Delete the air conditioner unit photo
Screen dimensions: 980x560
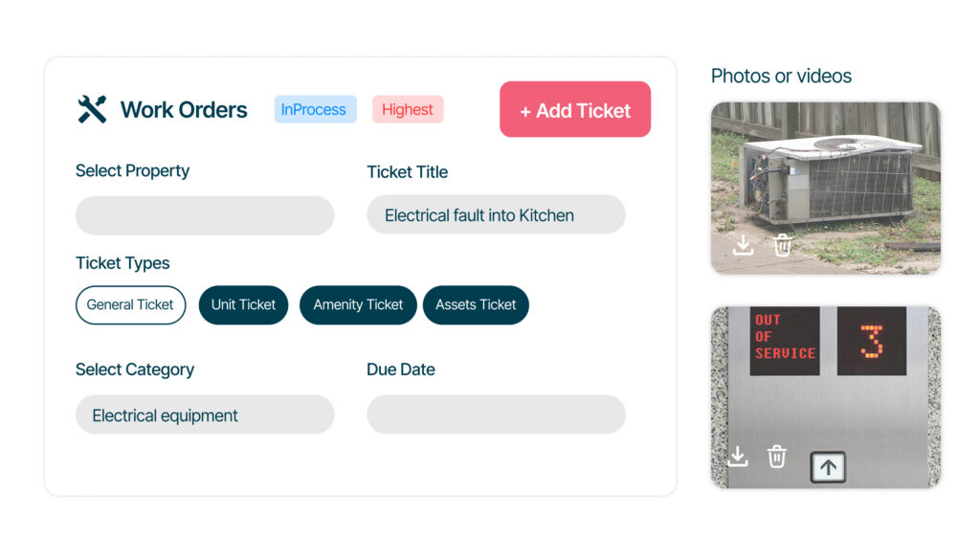click(783, 246)
